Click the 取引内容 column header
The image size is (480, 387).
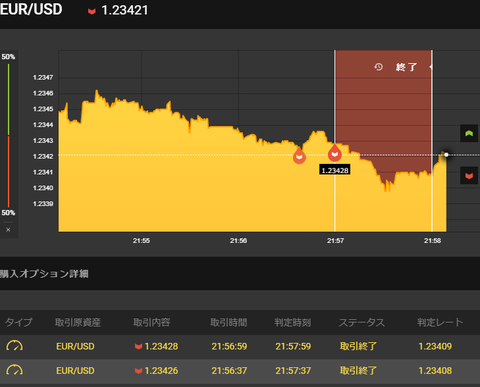point(152,322)
